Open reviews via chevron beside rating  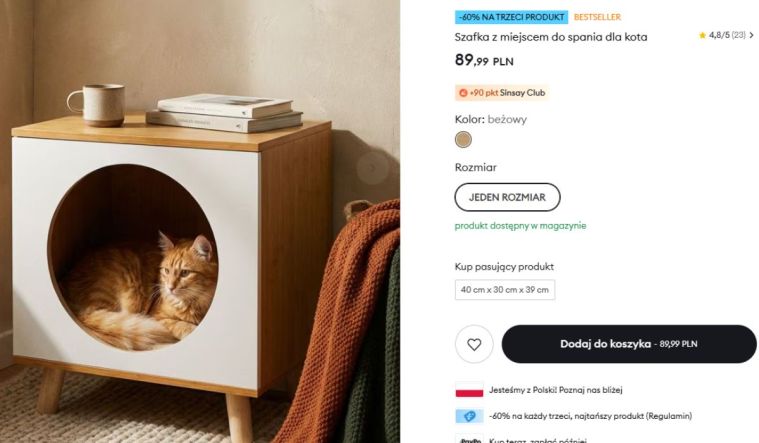(x=751, y=35)
